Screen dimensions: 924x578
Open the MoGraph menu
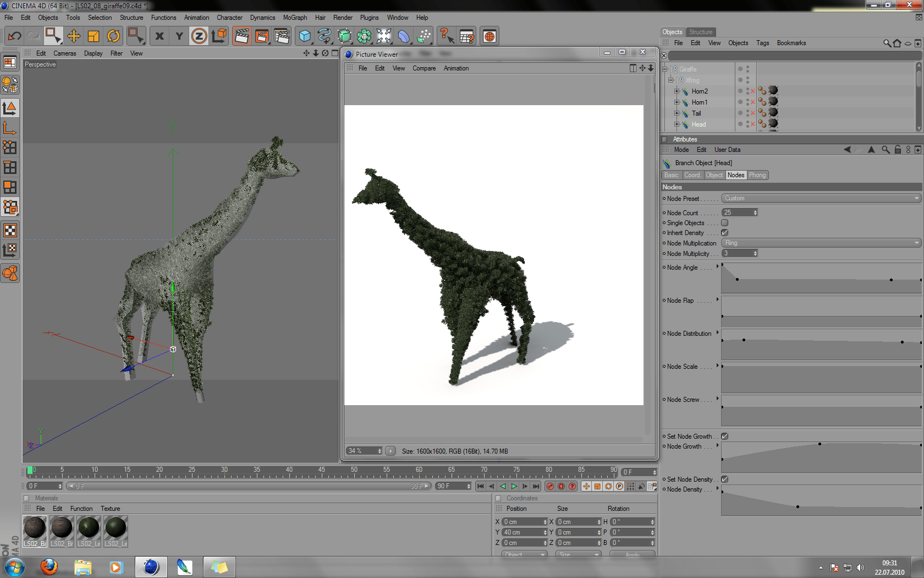pos(295,18)
